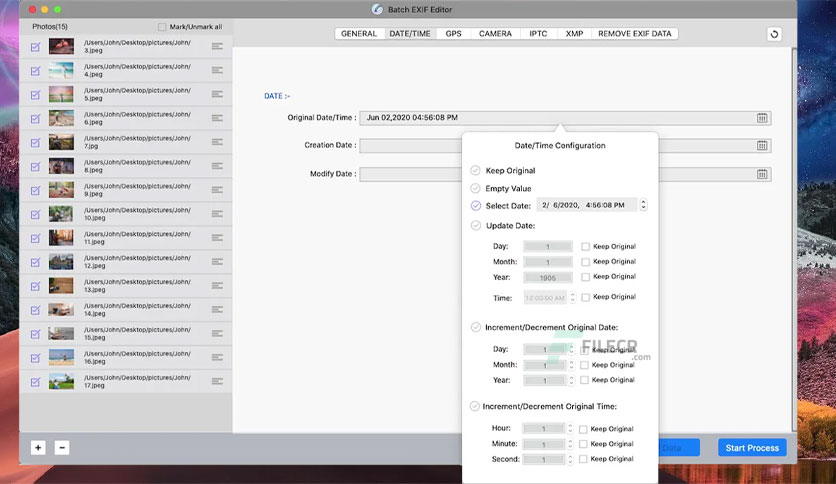Choose the Update Date radio option
This screenshot has width=836, height=484.
(x=476, y=225)
